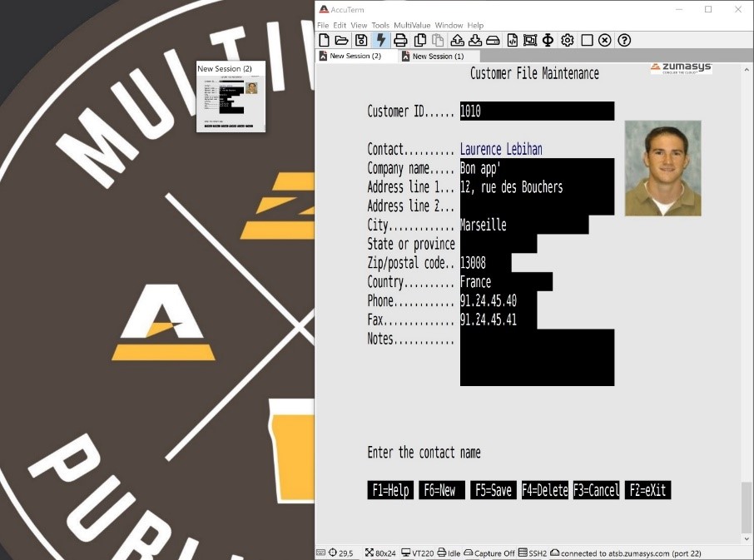Toggle the connect lightning bolt icon
Image resolution: width=754 pixels, height=560 pixels.
tap(381, 41)
